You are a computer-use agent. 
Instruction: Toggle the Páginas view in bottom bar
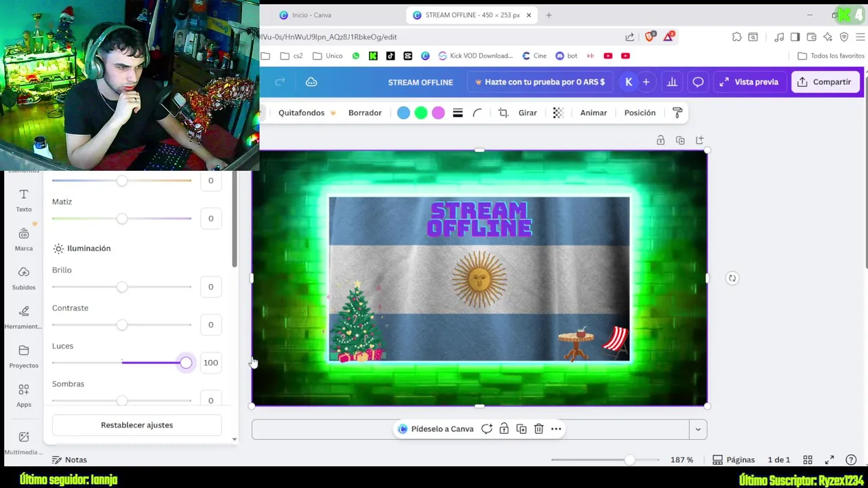[734, 460]
